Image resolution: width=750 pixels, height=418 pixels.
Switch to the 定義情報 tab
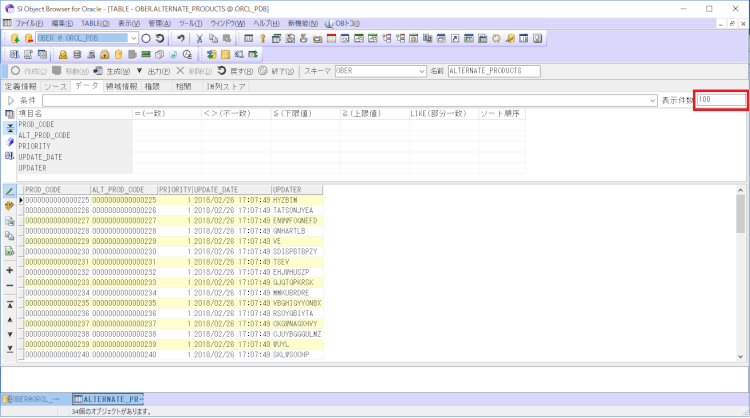pos(21,87)
